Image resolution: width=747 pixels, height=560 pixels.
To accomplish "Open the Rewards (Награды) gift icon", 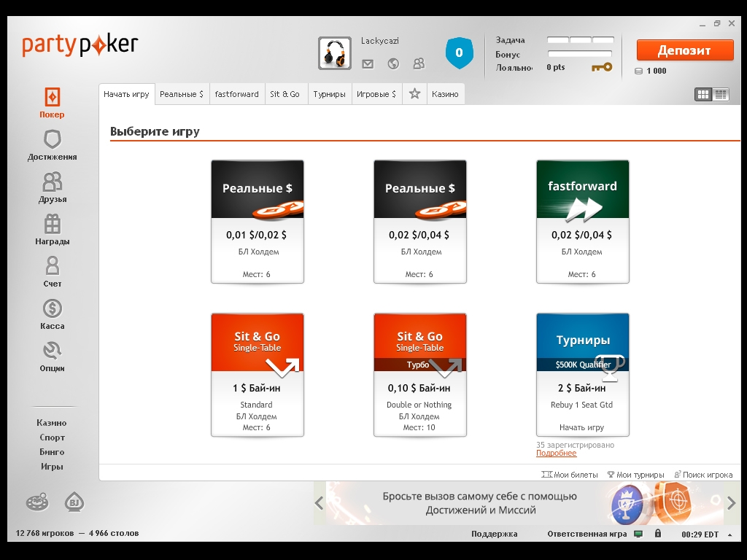I will tap(53, 224).
